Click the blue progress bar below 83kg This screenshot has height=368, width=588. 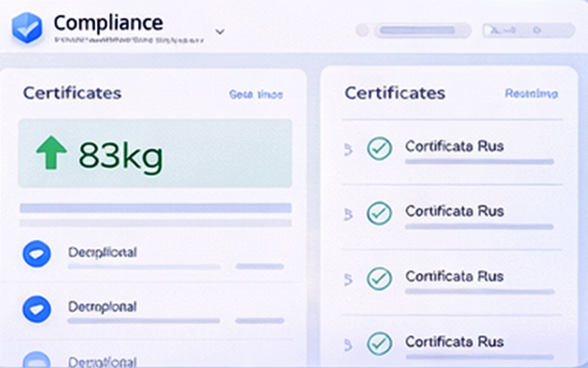(x=155, y=208)
